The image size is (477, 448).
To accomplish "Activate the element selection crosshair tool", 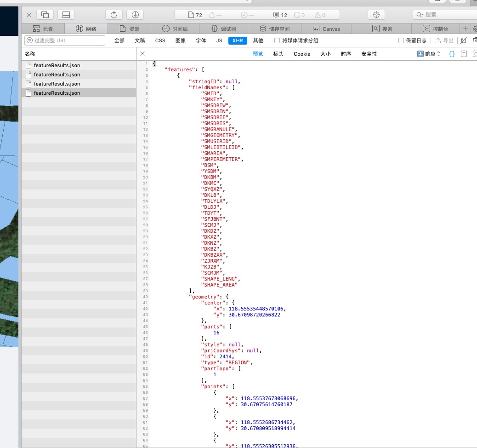I will point(376,15).
